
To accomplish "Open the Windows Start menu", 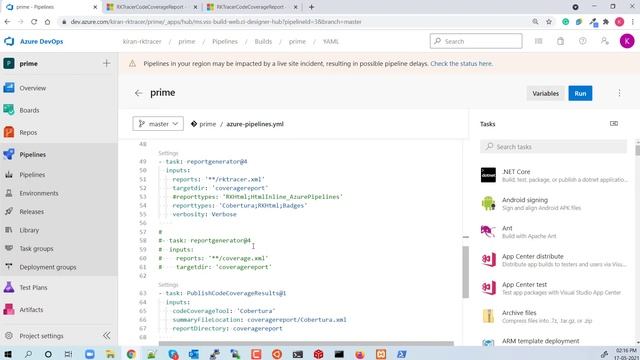I will [8, 354].
